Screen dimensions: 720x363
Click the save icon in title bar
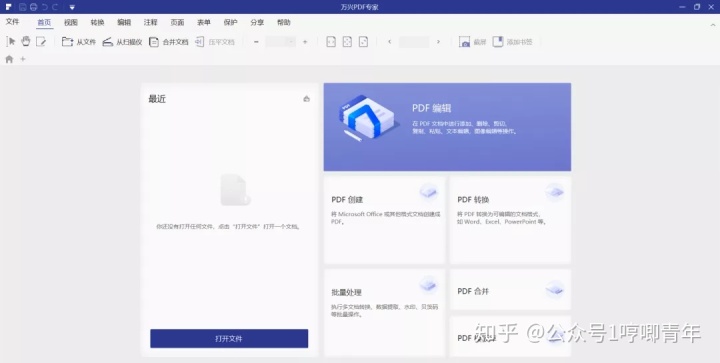pyautogui.click(x=22, y=7)
